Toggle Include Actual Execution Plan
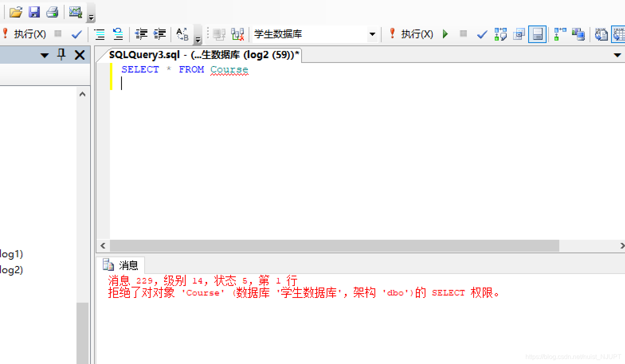This screenshot has height=364, width=625. tap(560, 34)
